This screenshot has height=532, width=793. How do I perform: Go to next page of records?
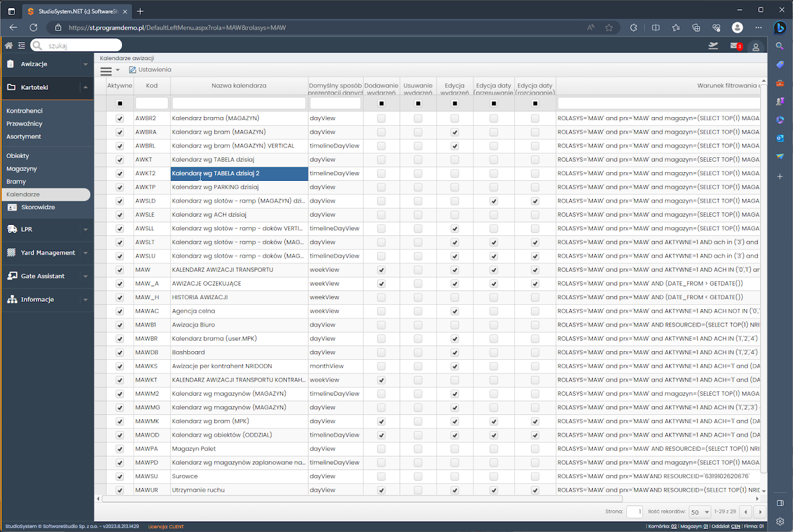click(760, 512)
